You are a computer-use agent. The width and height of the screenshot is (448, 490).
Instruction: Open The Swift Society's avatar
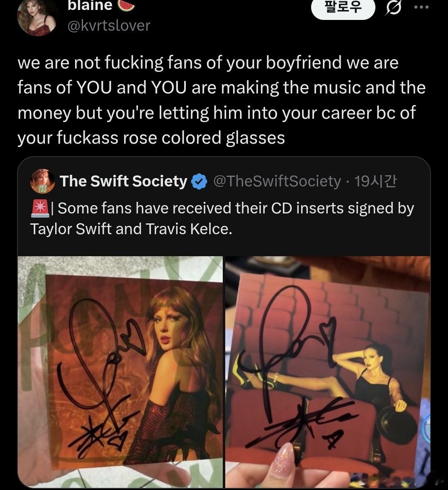pos(42,181)
